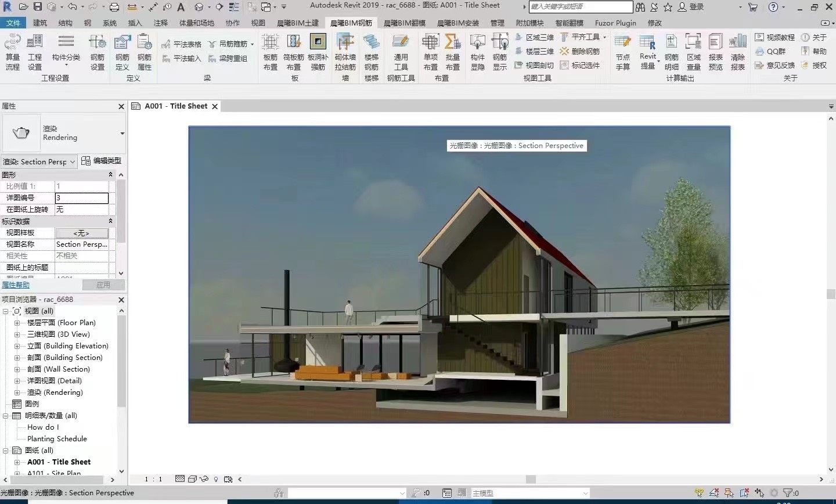Viewport: 836px width, 504px height.
Task: Click the 钢筋设置 rebar settings icon
Action: tap(97, 51)
